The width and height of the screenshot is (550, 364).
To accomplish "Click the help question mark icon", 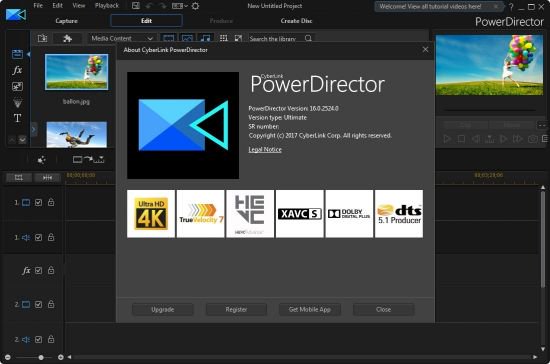I will tap(511, 7).
